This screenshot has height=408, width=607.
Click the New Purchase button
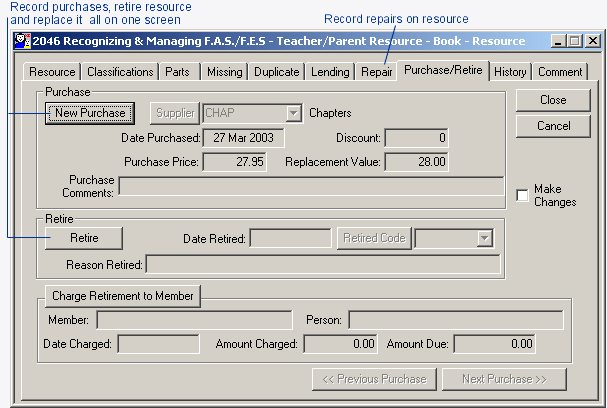tap(90, 113)
